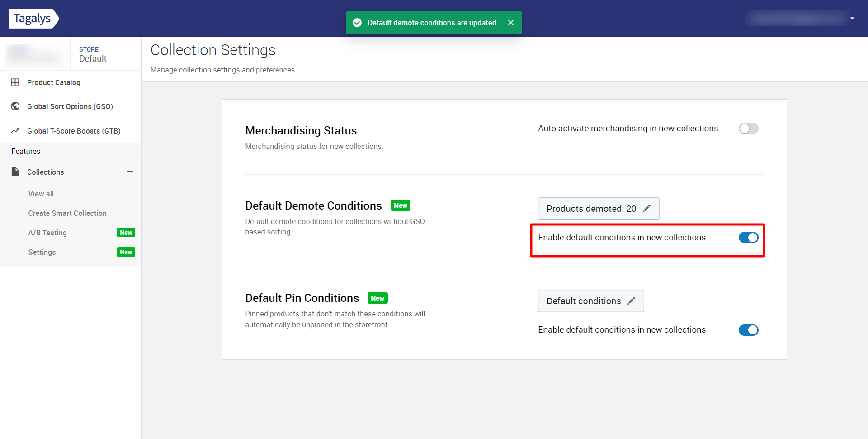
Task: Enable Auto activate merchandising in new collections
Action: click(x=748, y=128)
